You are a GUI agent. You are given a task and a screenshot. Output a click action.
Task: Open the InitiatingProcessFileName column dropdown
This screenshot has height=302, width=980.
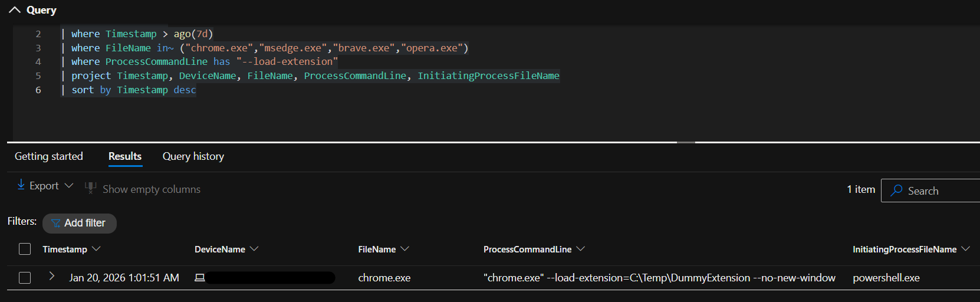click(x=965, y=249)
